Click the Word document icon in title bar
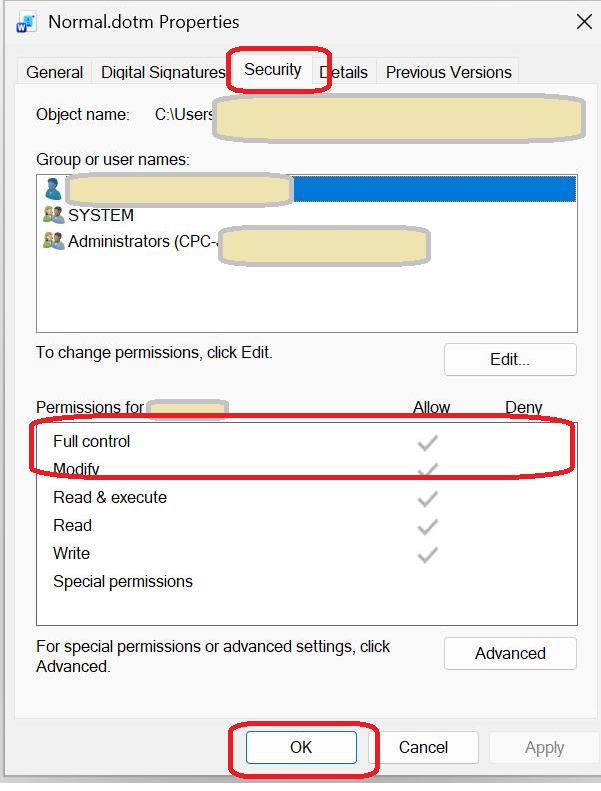601x791 pixels. click(25, 23)
